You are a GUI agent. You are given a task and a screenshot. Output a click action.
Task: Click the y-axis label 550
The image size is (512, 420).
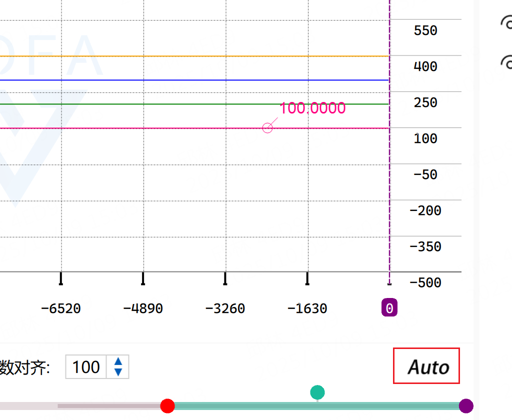425,30
